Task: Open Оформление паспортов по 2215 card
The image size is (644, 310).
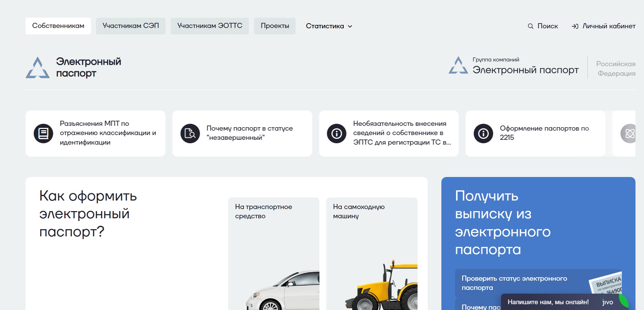Action: point(535,133)
